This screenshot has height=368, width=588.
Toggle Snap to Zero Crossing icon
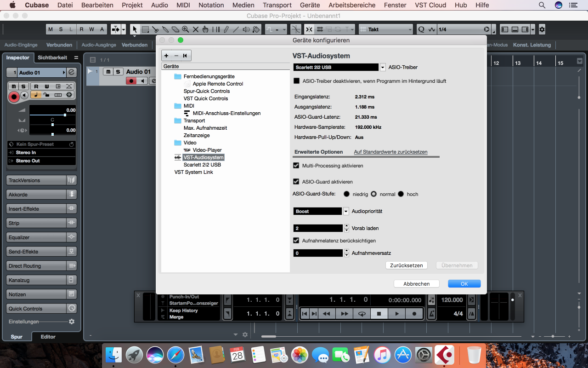[296, 29]
